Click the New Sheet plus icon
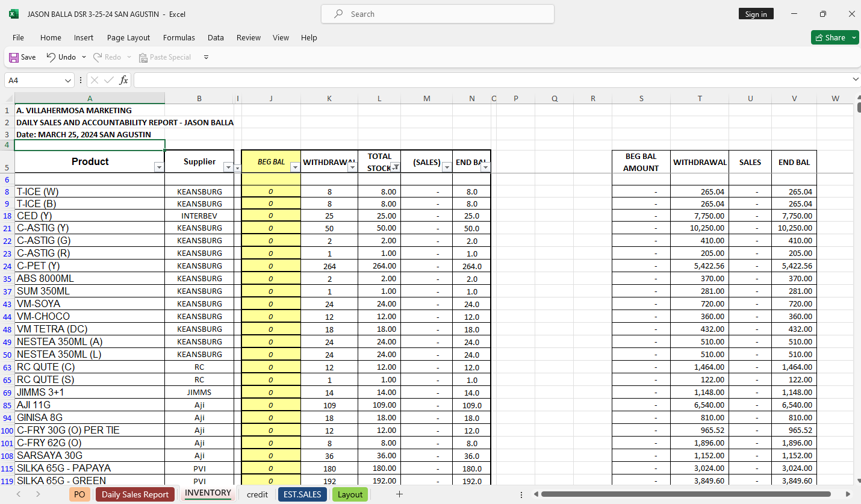861x504 pixels. pos(399,494)
